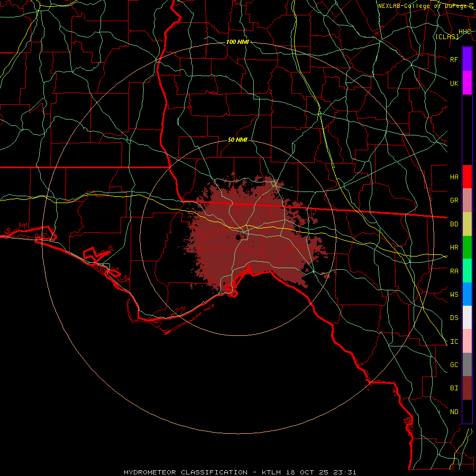The width and height of the screenshot is (476, 476).
Task: Click the HHC product code label
Action: point(465,32)
